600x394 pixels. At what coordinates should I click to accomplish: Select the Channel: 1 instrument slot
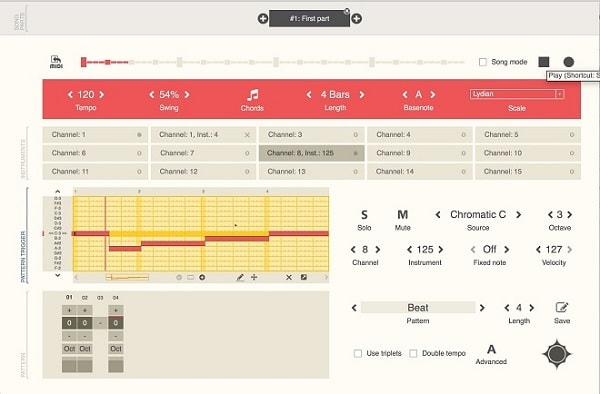95,135
